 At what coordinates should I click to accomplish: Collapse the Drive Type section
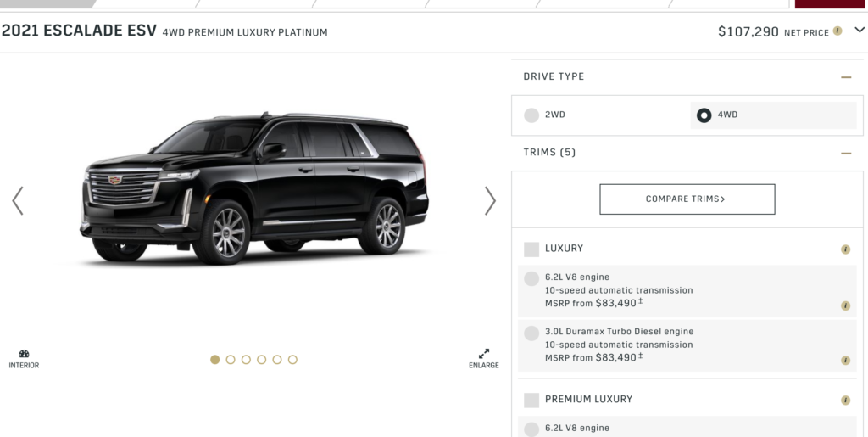pyautogui.click(x=845, y=77)
